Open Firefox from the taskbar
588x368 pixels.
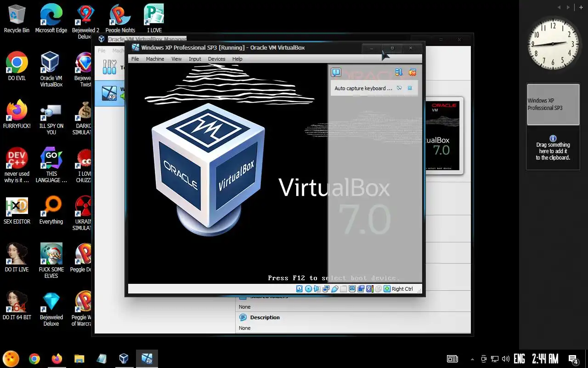57,359
